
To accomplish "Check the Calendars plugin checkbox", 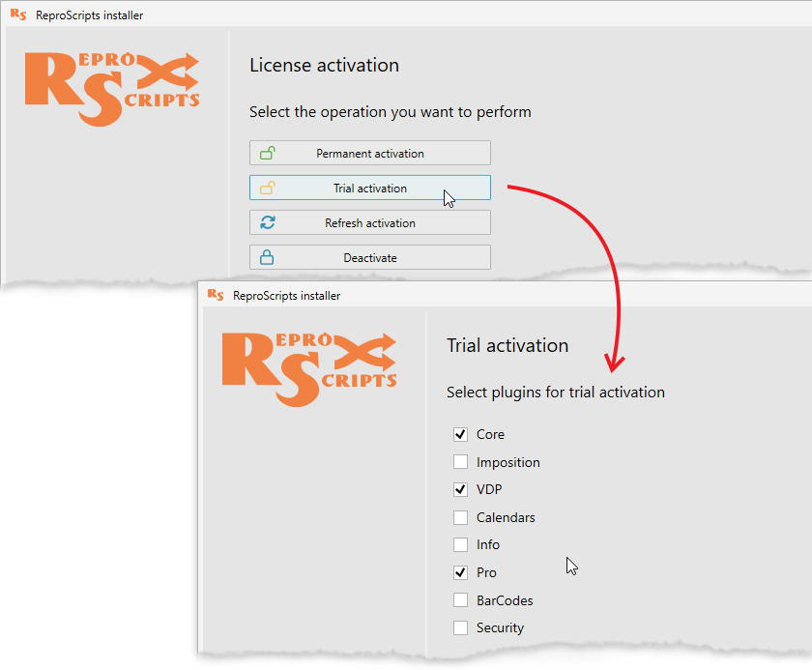I will [x=460, y=517].
